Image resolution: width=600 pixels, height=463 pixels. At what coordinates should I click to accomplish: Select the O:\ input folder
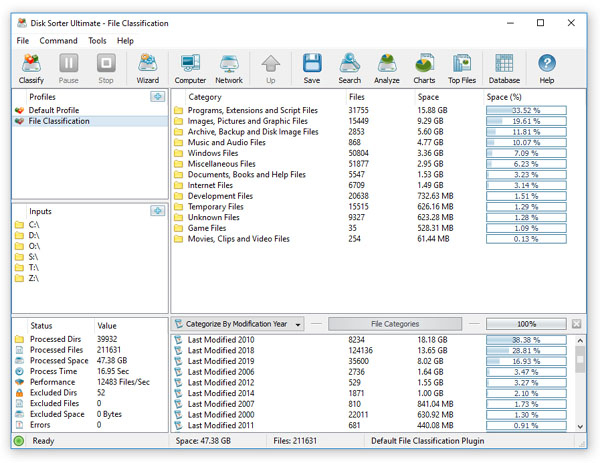pyautogui.click(x=34, y=246)
